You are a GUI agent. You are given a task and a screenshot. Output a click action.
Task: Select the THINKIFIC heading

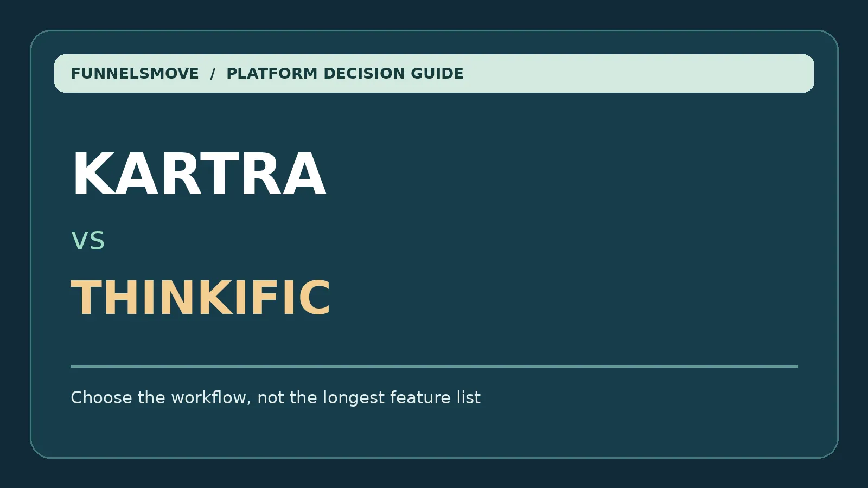click(201, 297)
